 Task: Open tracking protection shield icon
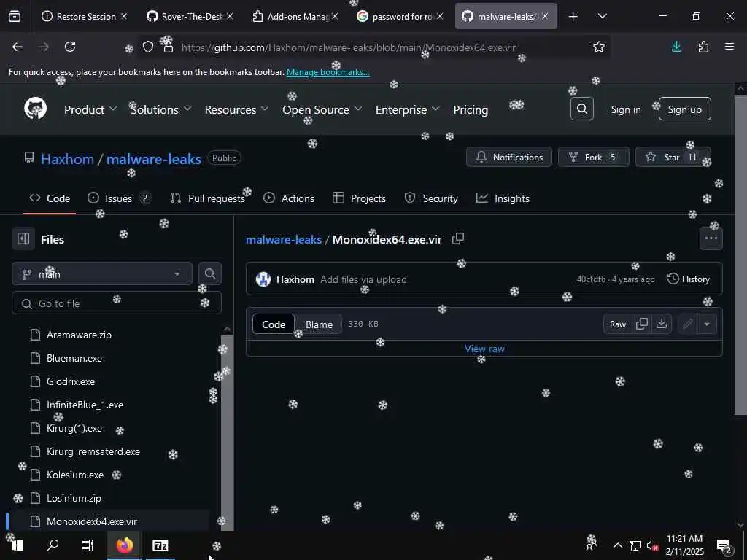pyautogui.click(x=148, y=47)
